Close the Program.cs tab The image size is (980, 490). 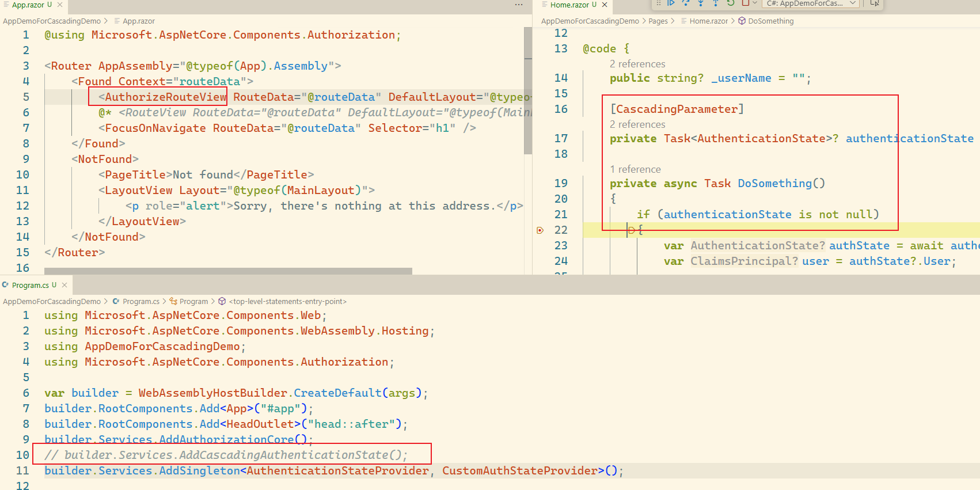(64, 285)
